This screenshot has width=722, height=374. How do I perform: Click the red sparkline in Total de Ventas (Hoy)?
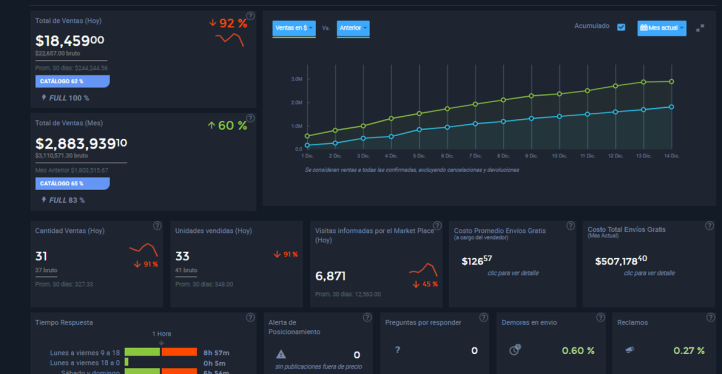click(229, 40)
